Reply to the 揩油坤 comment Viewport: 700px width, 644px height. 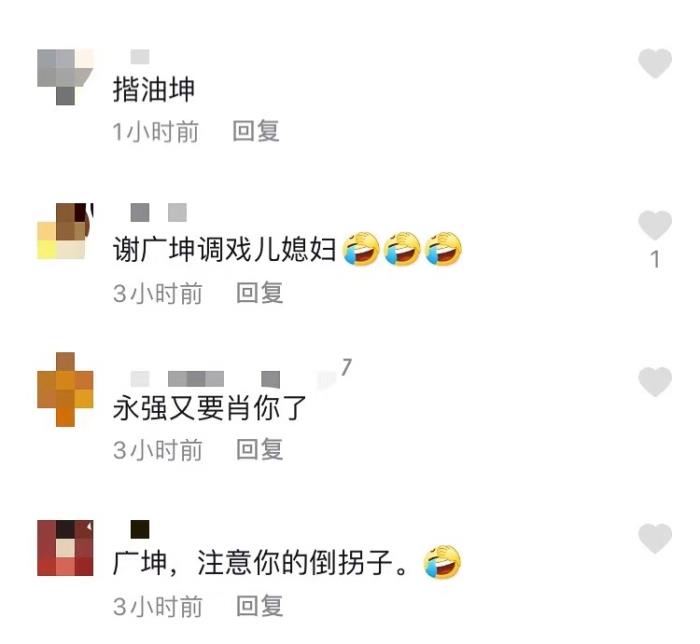256,131
